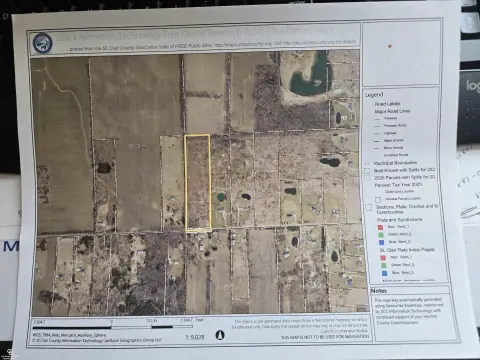This screenshot has width=480, height=360.
Task: Click box beside 'Best Known with Splits'
Action: [367, 171]
